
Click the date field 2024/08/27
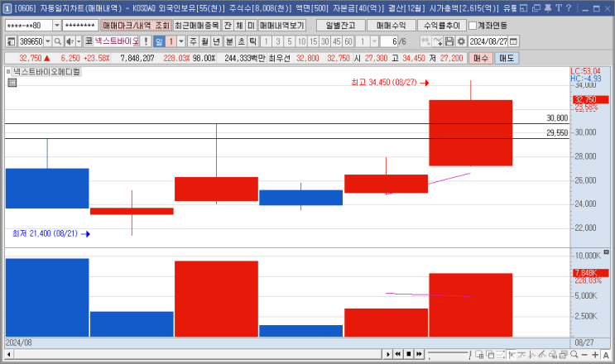[488, 41]
